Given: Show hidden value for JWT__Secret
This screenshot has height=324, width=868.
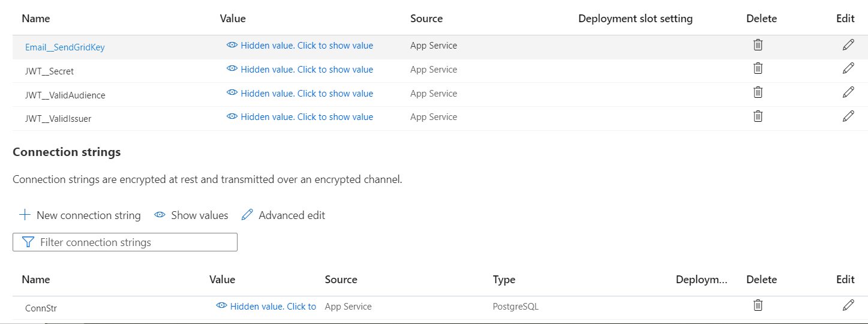Looking at the screenshot, I should coord(300,70).
